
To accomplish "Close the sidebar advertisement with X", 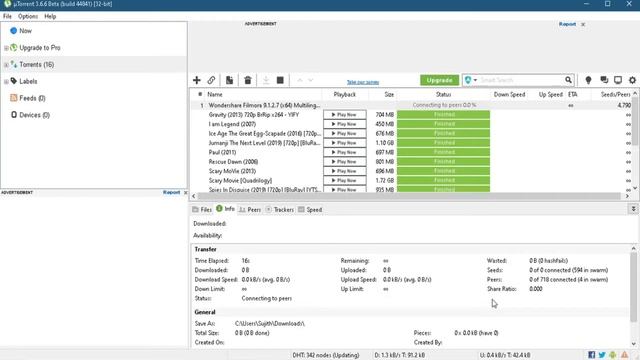I will (185, 192).
